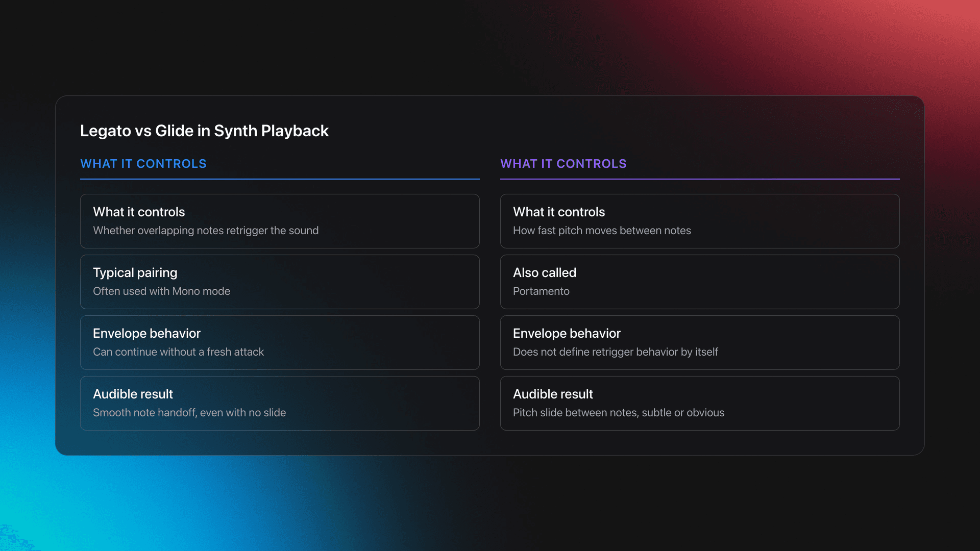Click 'Whether overlapping notes retrigger the sound' text
Screen dimensions: 980x551
pos(205,230)
